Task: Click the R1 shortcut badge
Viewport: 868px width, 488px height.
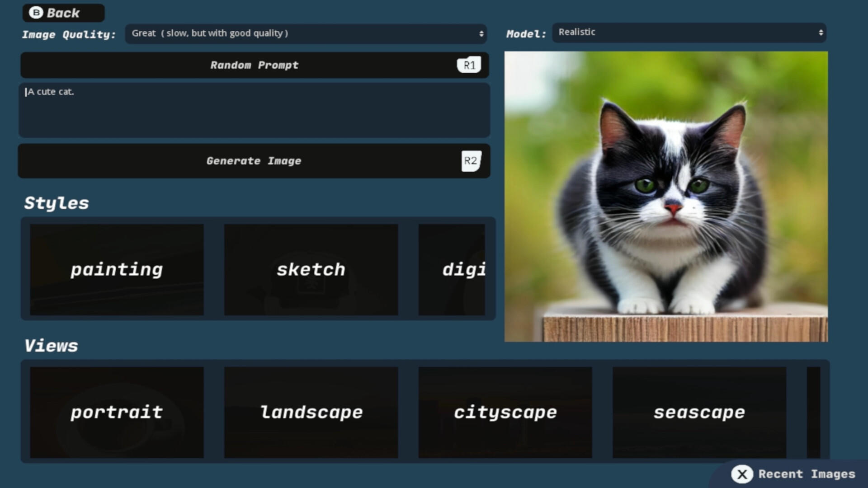Action: click(x=469, y=66)
